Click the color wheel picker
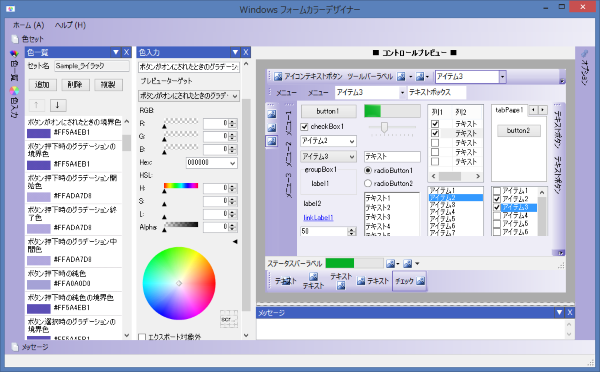Screen dimensions: 600x372 [179, 283]
